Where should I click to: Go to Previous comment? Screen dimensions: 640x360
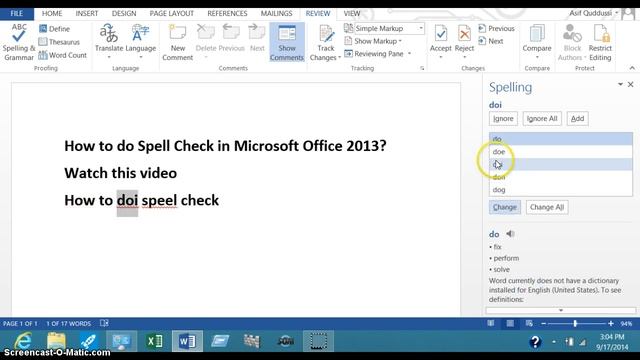click(231, 38)
